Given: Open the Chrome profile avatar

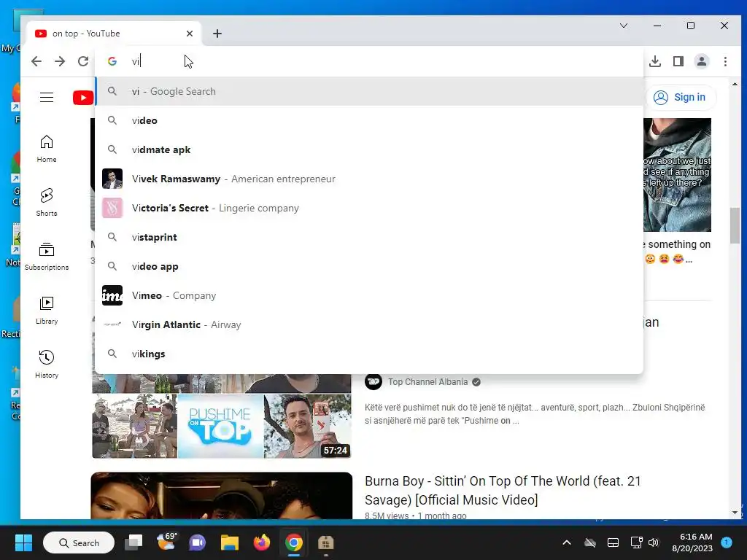Looking at the screenshot, I should coord(702,61).
